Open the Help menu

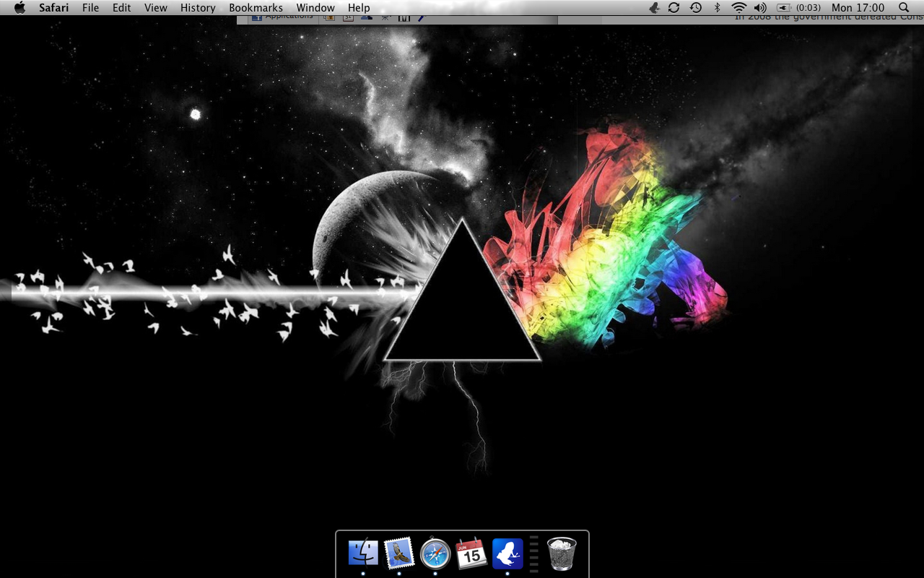point(359,8)
